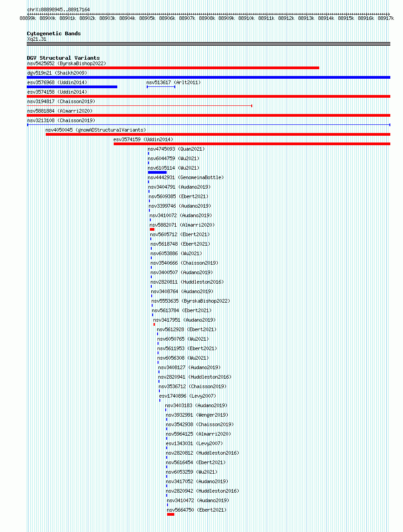Viewport: 403px width, 532px height.
Task: Open esv1343031 (Levy2007) entry
Action: tap(194, 443)
